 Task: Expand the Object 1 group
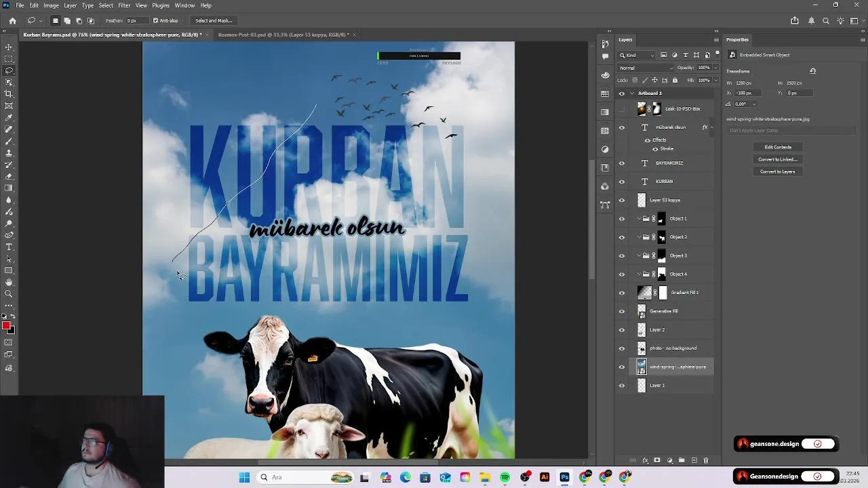coord(639,219)
